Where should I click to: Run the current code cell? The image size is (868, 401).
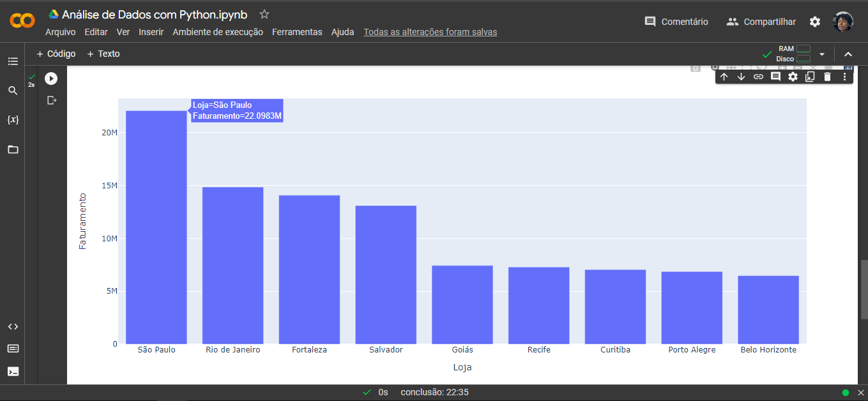coord(50,79)
